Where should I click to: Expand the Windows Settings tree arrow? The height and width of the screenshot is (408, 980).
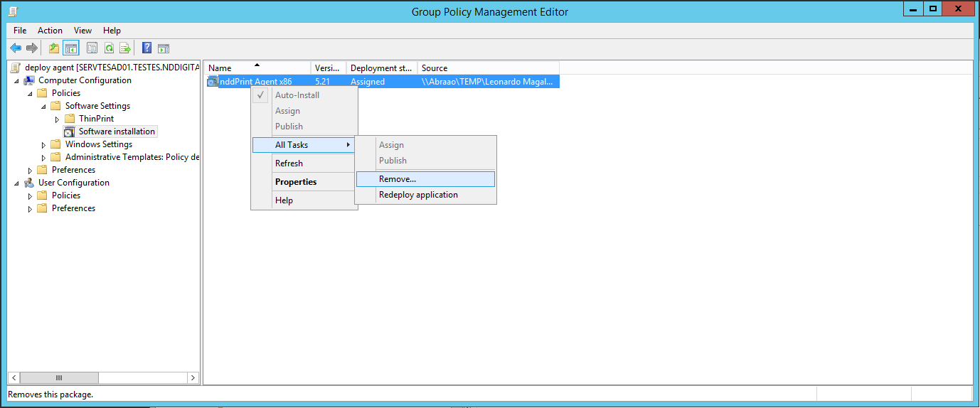(x=44, y=144)
